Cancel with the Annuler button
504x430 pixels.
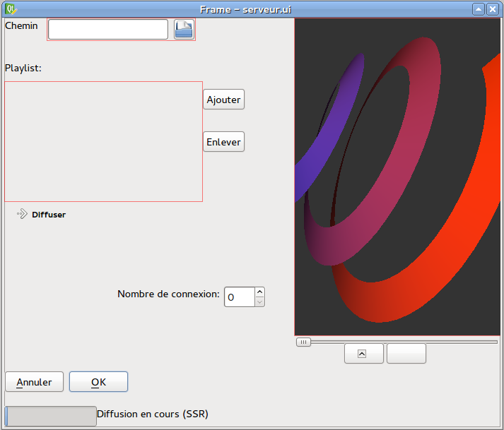34,382
